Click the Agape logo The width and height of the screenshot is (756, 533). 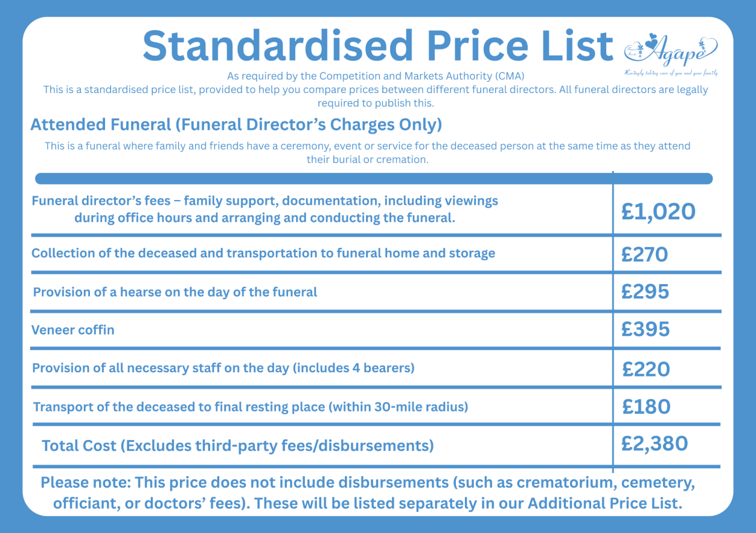670,54
